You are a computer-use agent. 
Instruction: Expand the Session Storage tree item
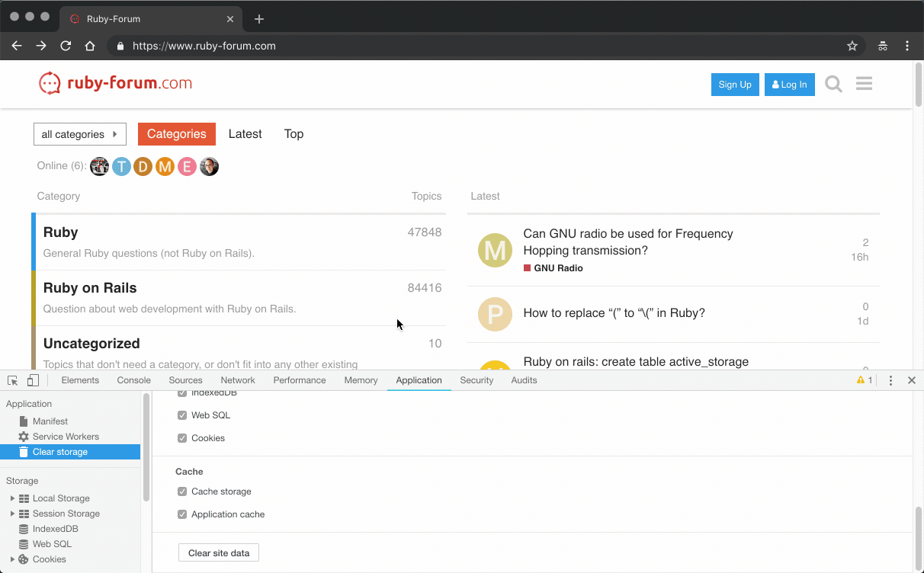[12, 514]
